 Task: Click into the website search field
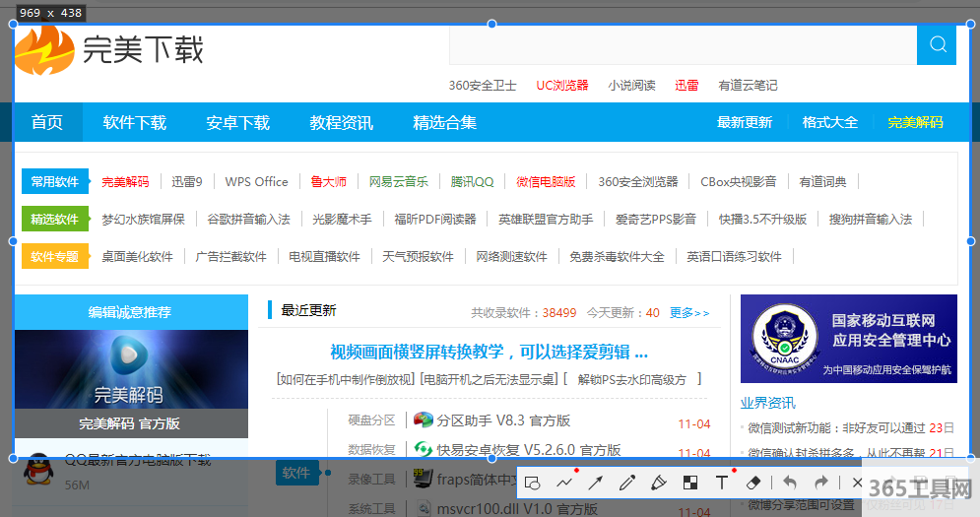tap(682, 44)
